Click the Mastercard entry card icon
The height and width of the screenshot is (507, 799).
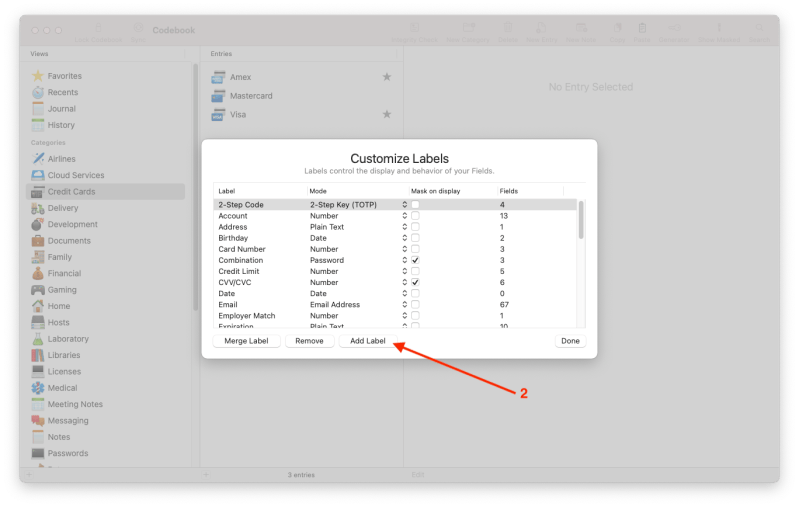(218, 96)
